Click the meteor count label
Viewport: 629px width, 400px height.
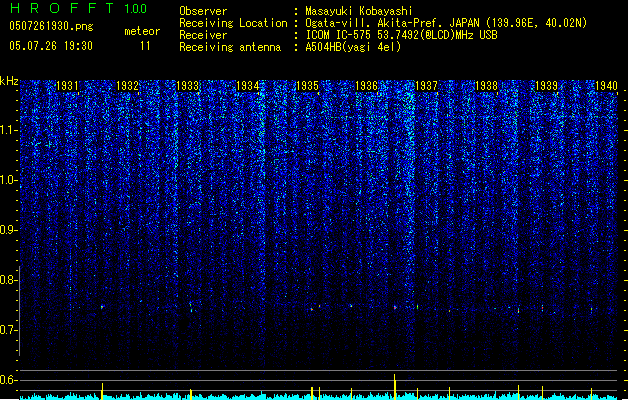click(x=142, y=31)
